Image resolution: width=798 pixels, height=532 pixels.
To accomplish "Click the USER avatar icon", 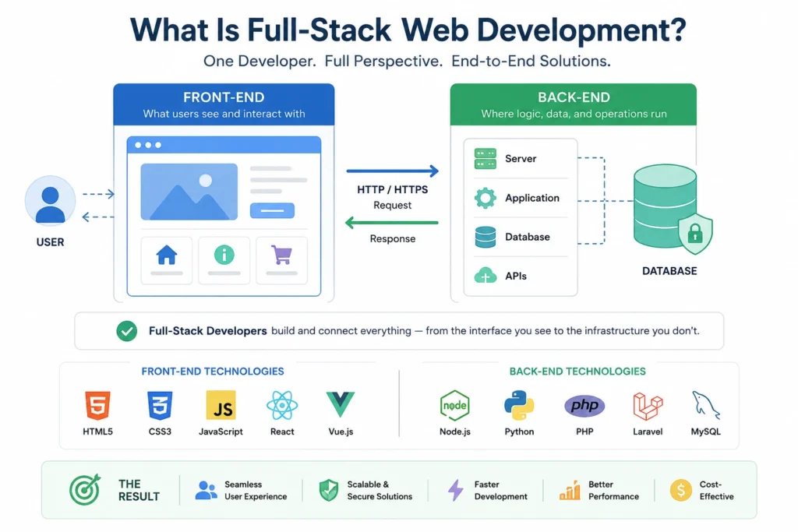I will click(x=50, y=201).
